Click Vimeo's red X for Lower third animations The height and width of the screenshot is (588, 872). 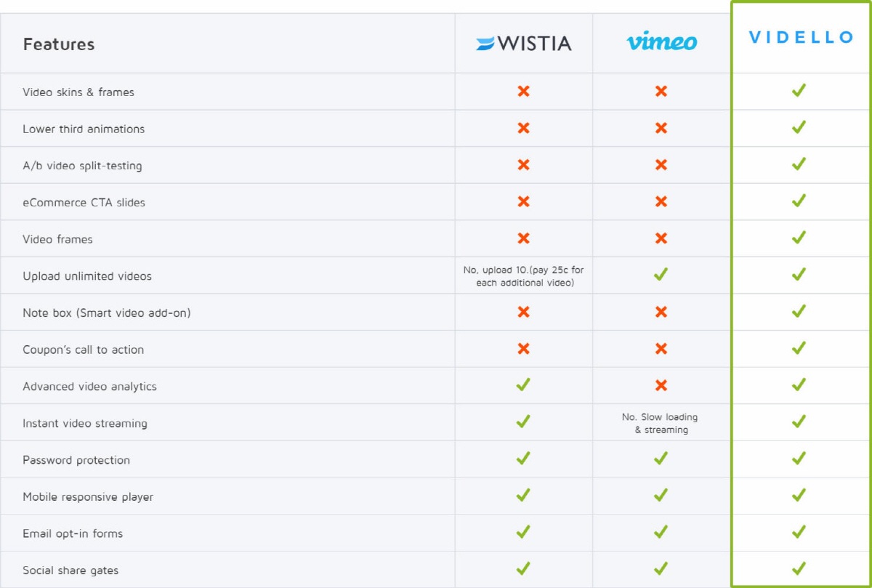coord(661,128)
